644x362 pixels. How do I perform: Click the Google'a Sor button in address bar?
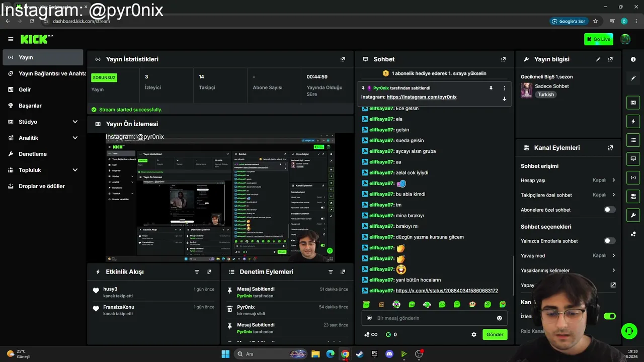[569, 21]
